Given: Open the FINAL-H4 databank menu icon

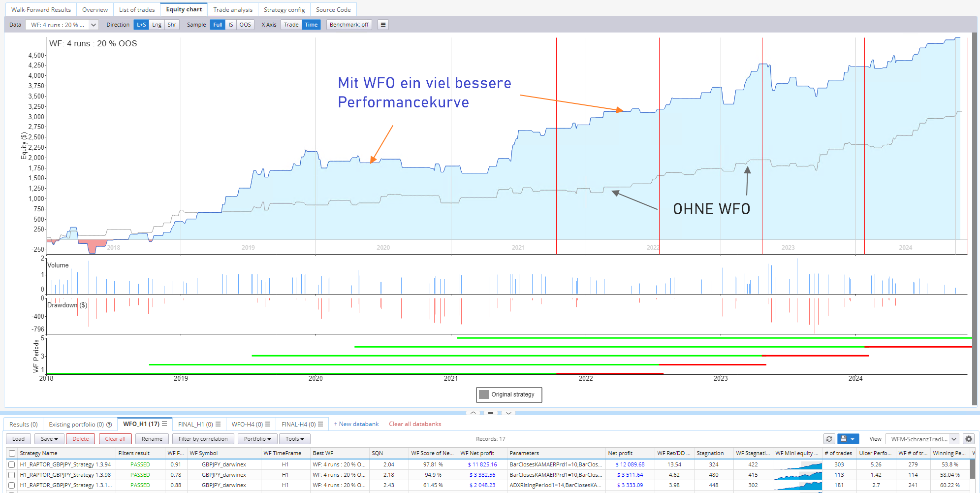Looking at the screenshot, I should pyautogui.click(x=320, y=424).
